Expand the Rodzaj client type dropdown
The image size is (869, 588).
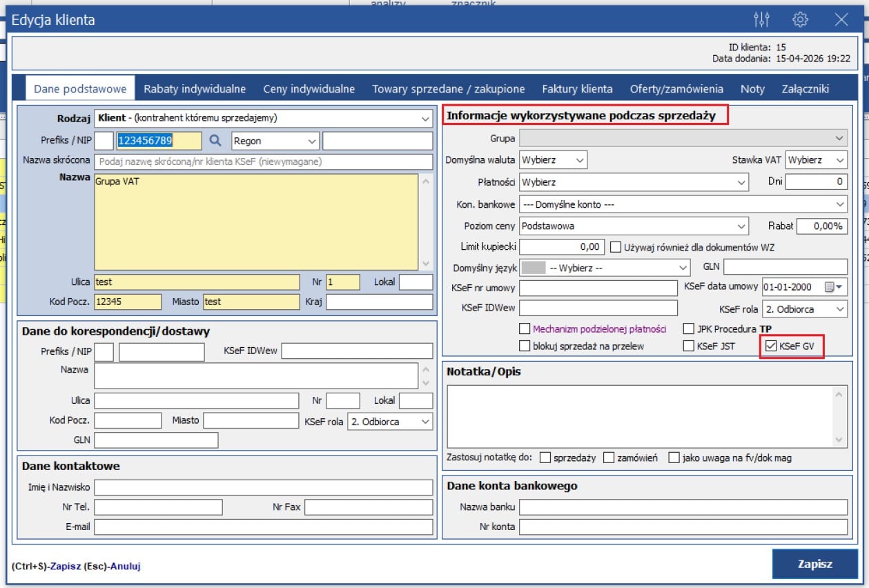coord(425,119)
